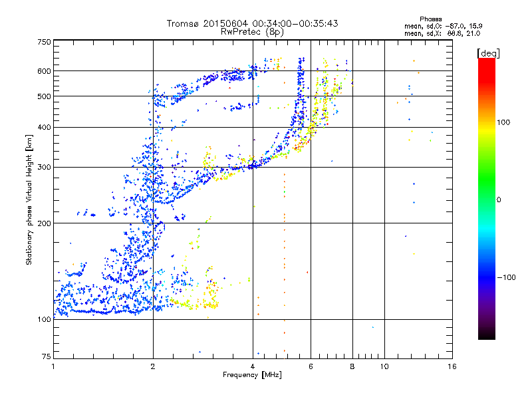Click the plot title 'Tromsø 20150604 00:34:00-00:35:43'
The image size is (532, 399).
[252, 23]
